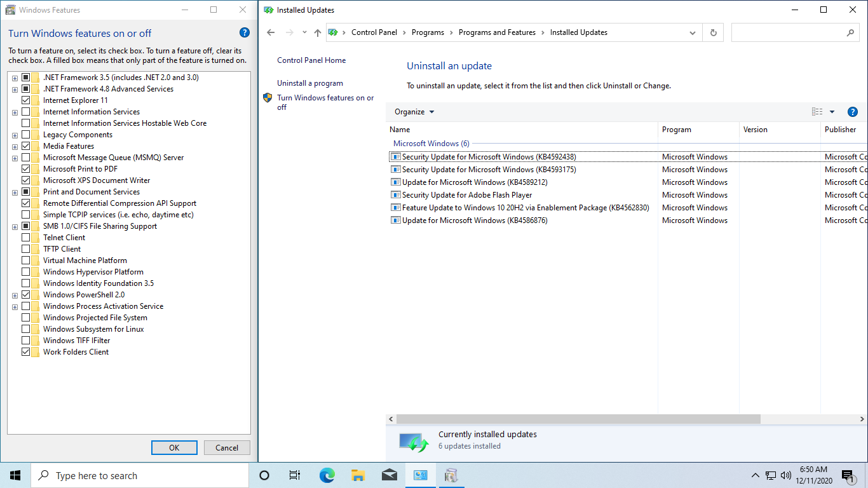Viewport: 868px width, 488px height.
Task: Open Uninstall a program link
Action: click(310, 83)
